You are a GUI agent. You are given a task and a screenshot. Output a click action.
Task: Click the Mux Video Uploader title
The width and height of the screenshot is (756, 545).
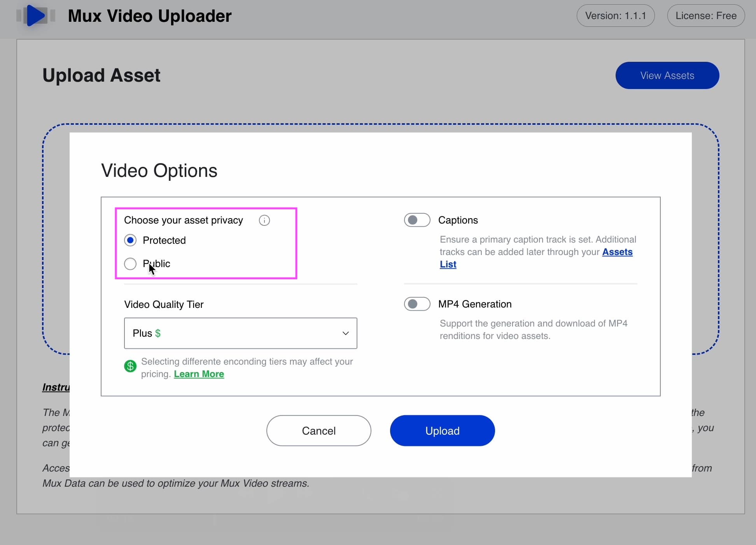[149, 16]
